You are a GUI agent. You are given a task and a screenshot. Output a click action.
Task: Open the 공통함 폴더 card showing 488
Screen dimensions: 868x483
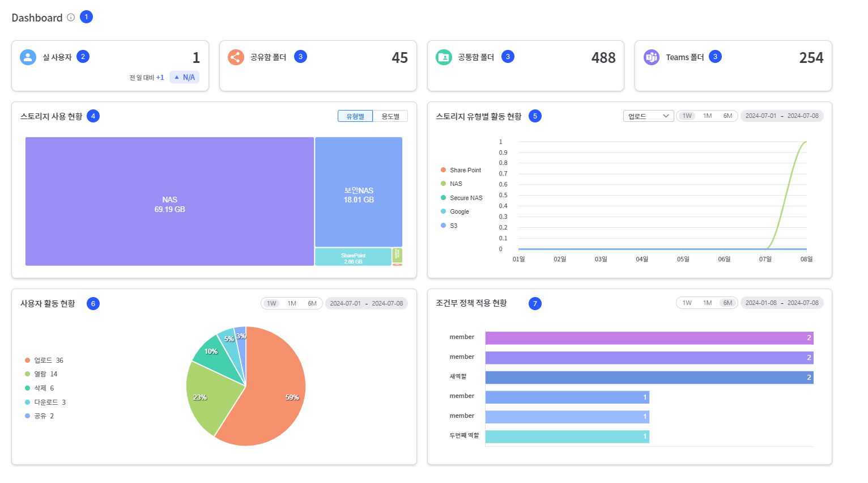[x=526, y=66]
